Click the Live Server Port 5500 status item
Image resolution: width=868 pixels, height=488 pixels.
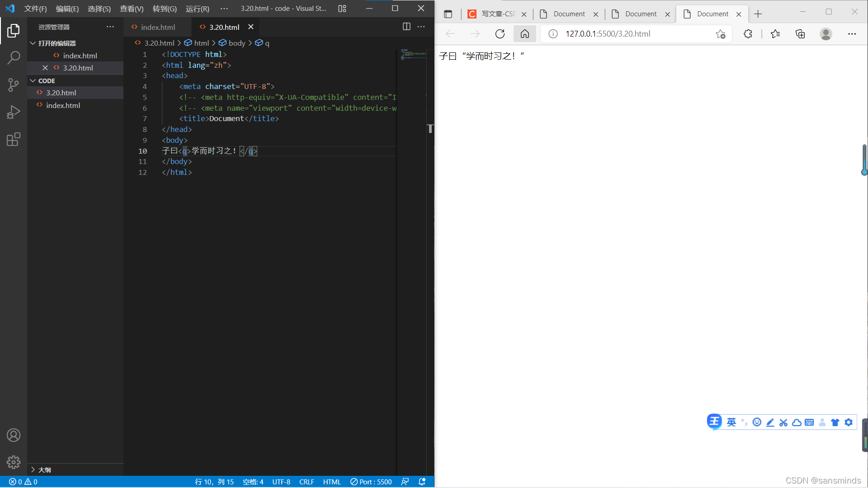tap(371, 482)
